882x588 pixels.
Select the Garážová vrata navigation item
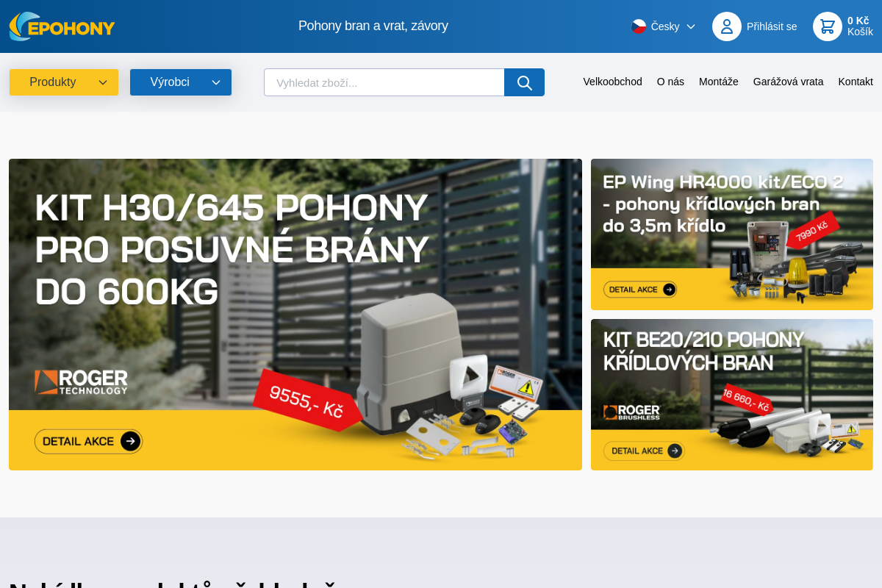(x=788, y=82)
